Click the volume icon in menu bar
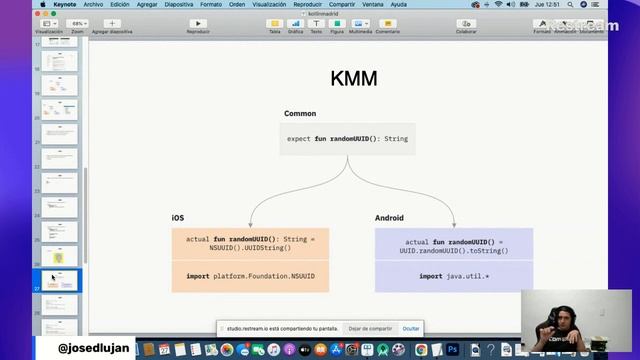 click(x=511, y=4)
